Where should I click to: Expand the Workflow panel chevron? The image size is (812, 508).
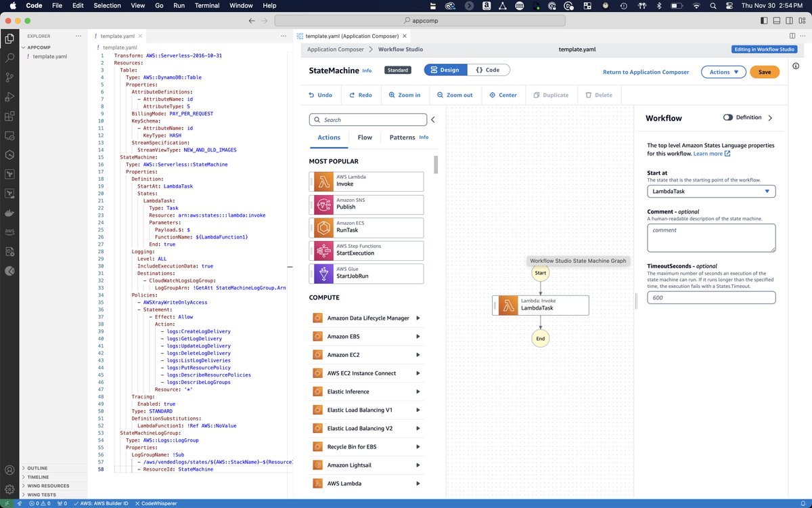(x=770, y=118)
